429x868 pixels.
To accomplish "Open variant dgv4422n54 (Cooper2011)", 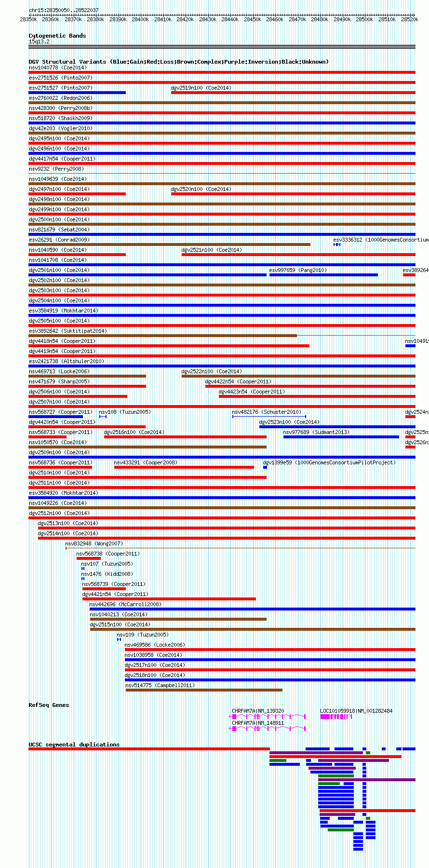I will click(x=239, y=382).
